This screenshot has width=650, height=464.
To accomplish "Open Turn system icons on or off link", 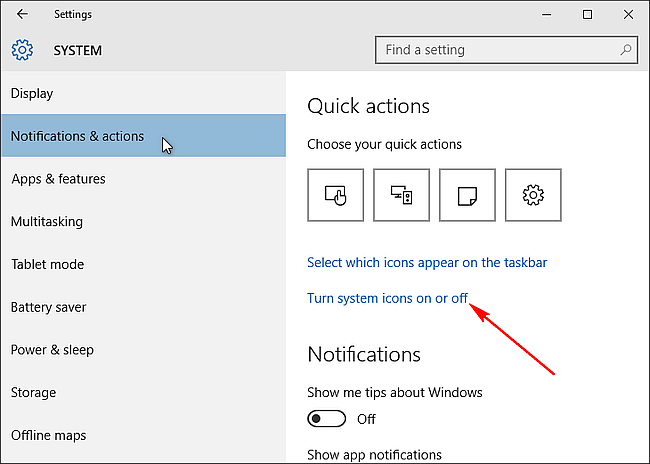I will point(387,298).
